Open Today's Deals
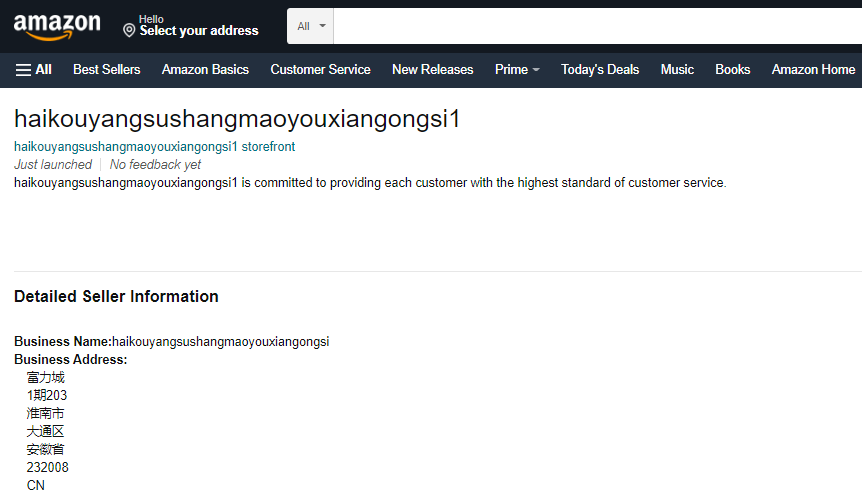The image size is (862, 499). click(x=600, y=70)
